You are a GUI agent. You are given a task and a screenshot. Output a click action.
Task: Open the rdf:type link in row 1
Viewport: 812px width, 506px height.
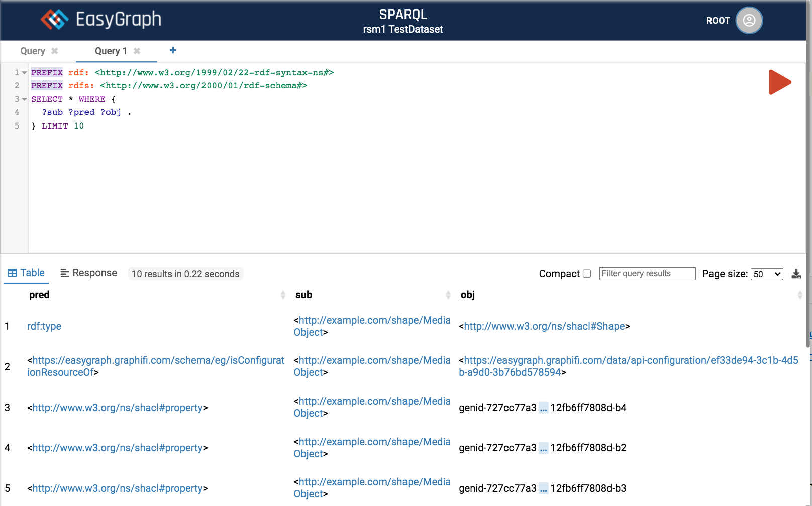pos(44,326)
